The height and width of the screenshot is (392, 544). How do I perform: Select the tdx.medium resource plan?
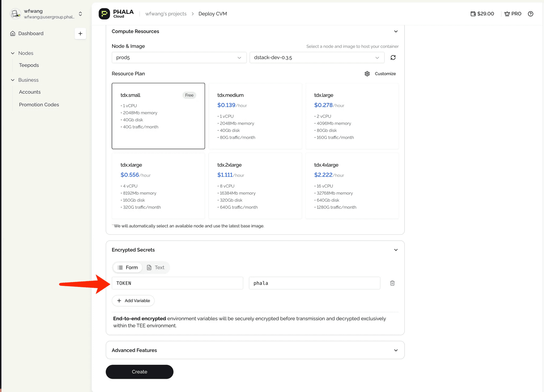point(255,116)
